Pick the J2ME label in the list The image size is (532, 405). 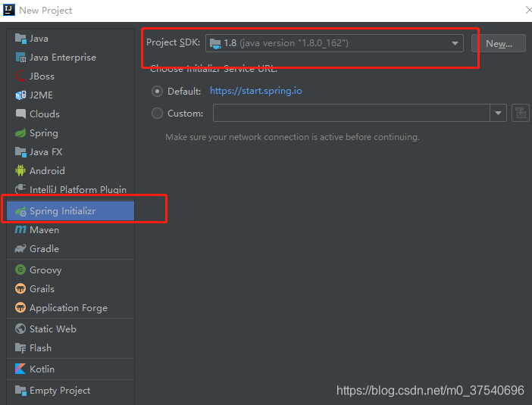pyautogui.click(x=41, y=95)
